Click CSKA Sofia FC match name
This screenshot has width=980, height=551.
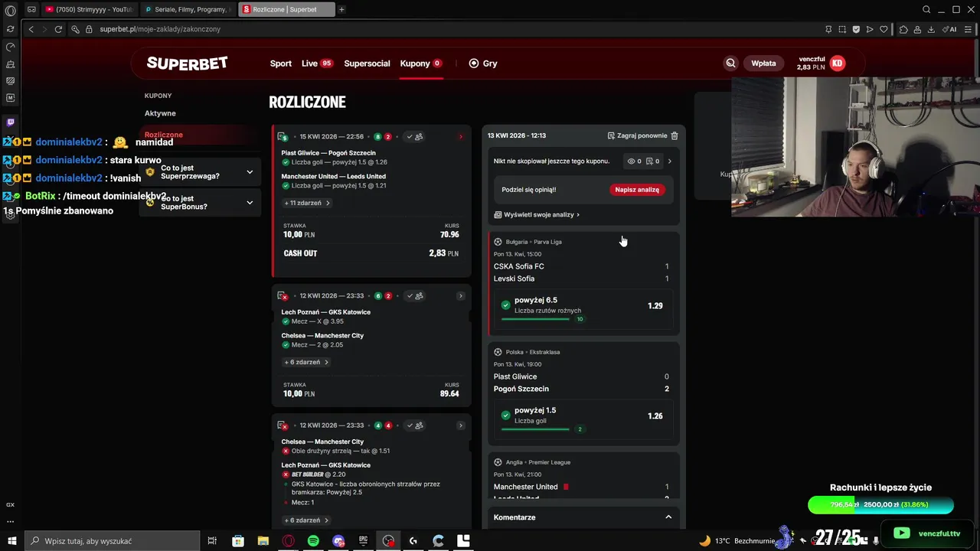click(519, 266)
